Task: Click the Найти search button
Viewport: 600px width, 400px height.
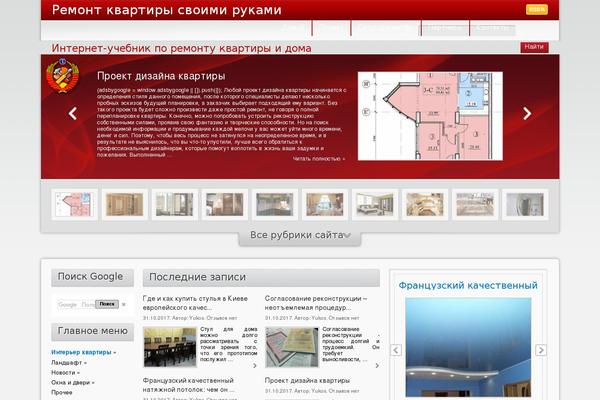Action: tap(534, 47)
